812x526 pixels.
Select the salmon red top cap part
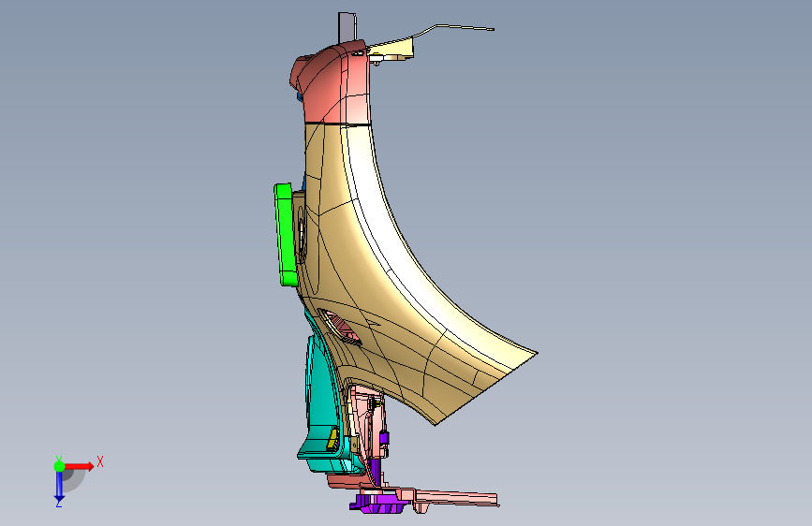pyautogui.click(x=332, y=83)
